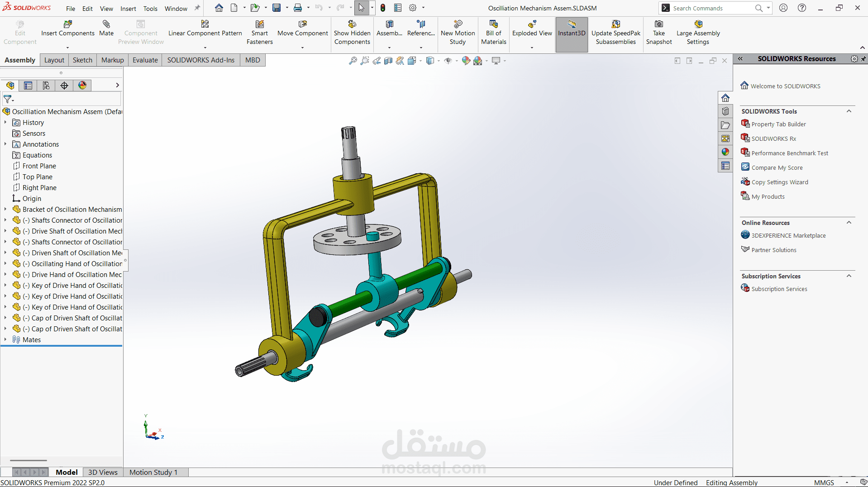This screenshot has width=868, height=487.
Task: Click Update SpeedPak Subassemblies
Action: coord(616,33)
